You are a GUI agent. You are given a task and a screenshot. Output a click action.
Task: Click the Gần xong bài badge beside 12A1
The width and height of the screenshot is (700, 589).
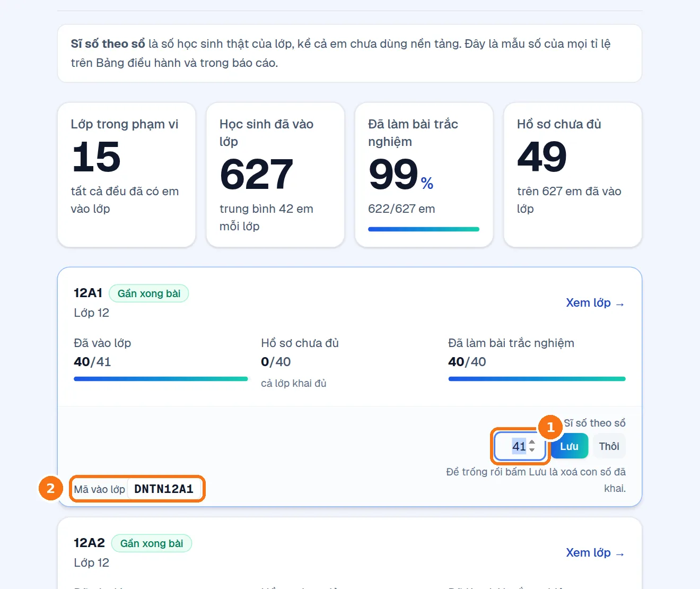click(x=149, y=293)
